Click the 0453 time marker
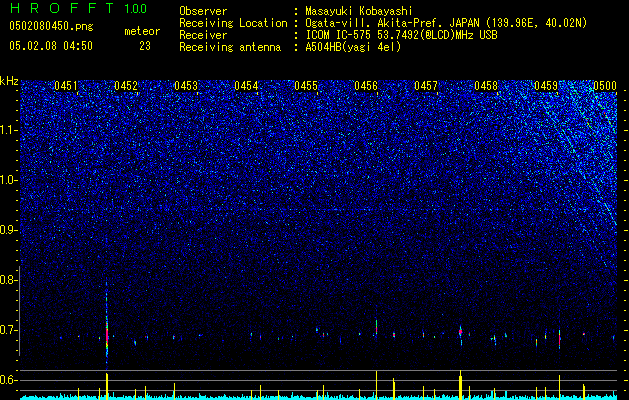The width and height of the screenshot is (629, 400). tap(186, 86)
